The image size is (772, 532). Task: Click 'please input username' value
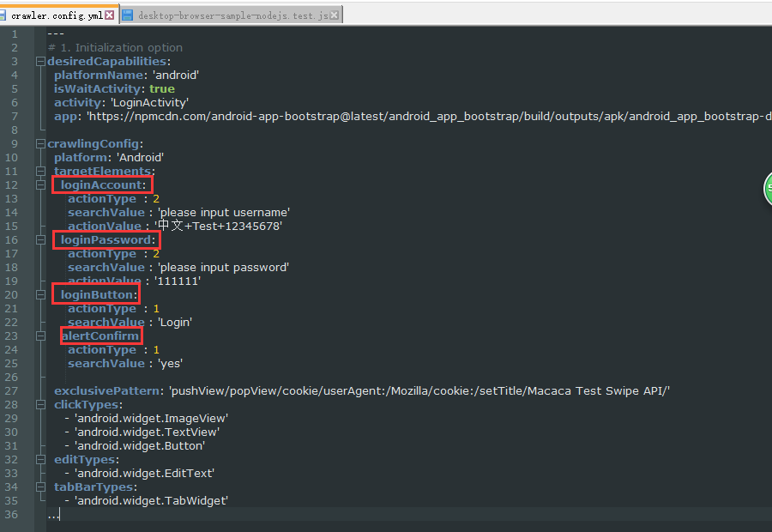224,213
